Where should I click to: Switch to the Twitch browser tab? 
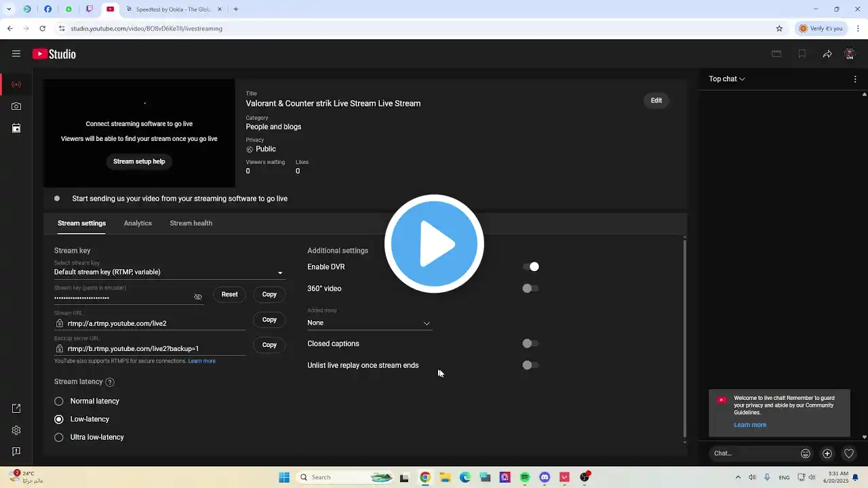[x=90, y=9]
